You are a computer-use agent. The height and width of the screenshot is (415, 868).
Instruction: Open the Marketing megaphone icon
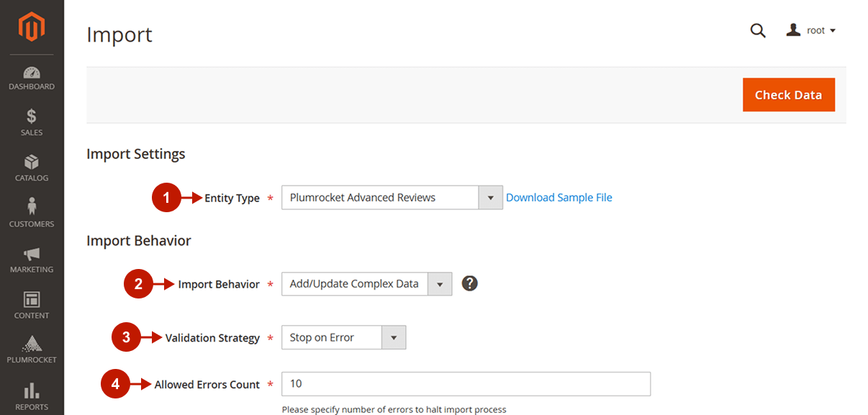coord(32,254)
